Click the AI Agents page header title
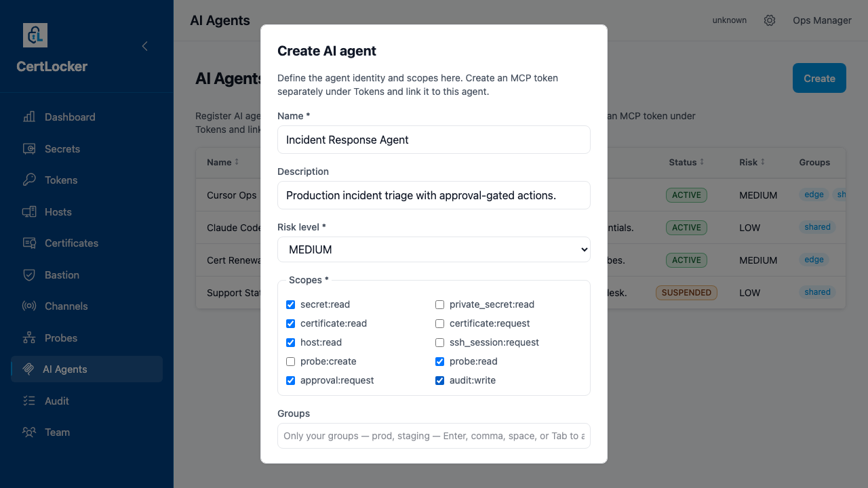Screen dimensions: 868x488 pyautogui.click(x=220, y=20)
